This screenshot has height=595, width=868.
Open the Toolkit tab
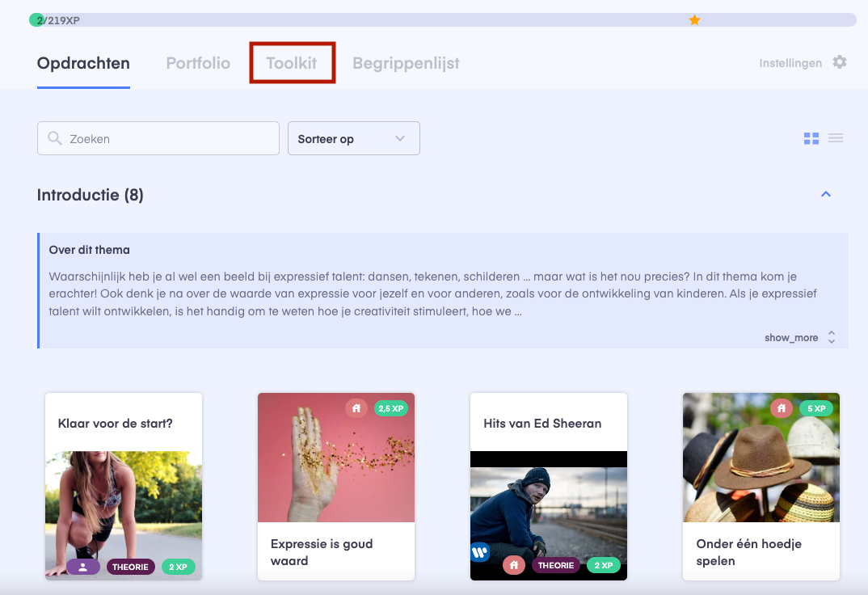[x=292, y=63]
